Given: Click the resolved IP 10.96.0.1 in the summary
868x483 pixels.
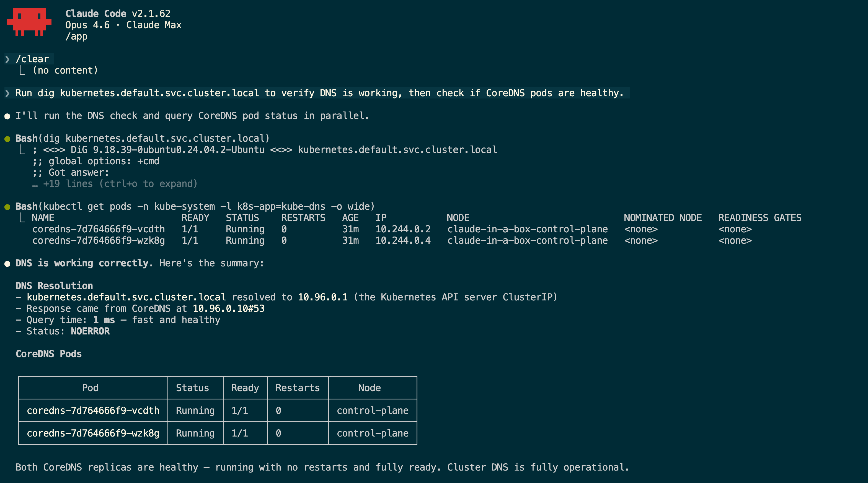Looking at the screenshot, I should (322, 297).
